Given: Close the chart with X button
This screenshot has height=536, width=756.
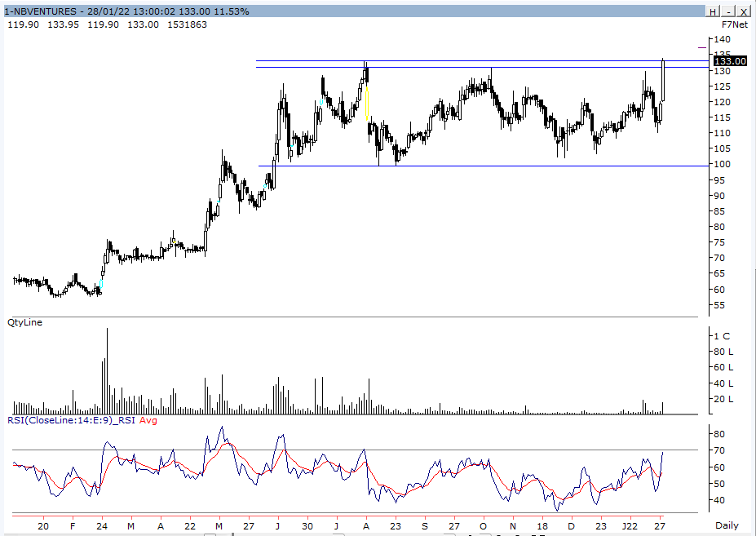Looking at the screenshot, I should click(744, 11).
